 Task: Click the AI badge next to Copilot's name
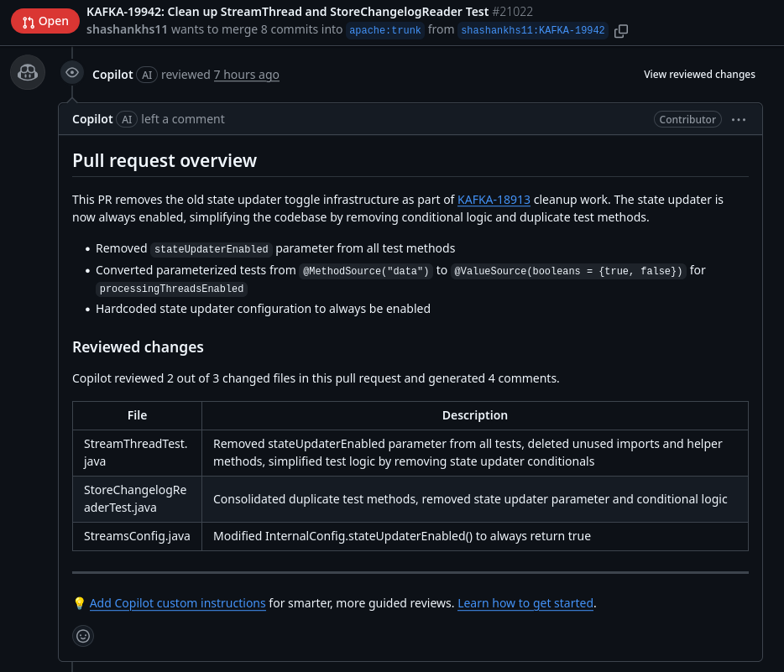147,75
